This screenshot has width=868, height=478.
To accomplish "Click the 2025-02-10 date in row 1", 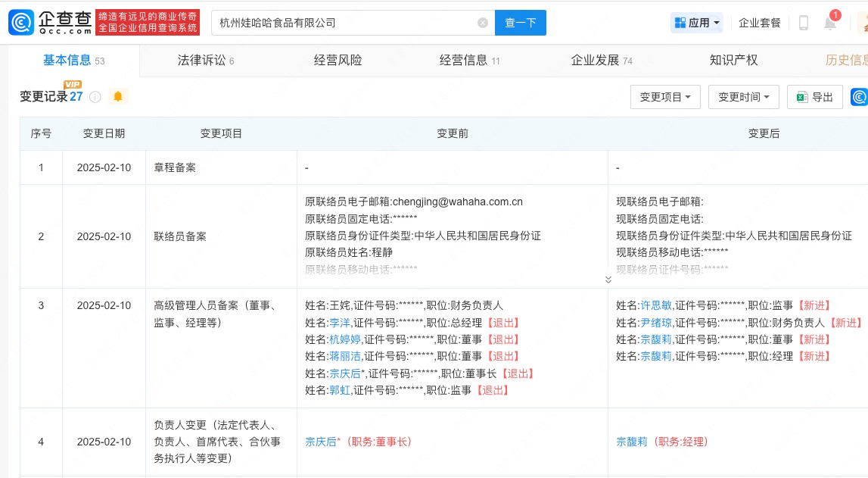I will [x=104, y=167].
